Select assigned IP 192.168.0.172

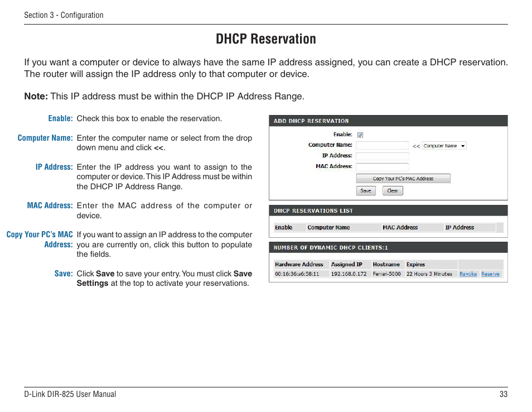pyautogui.click(x=349, y=274)
